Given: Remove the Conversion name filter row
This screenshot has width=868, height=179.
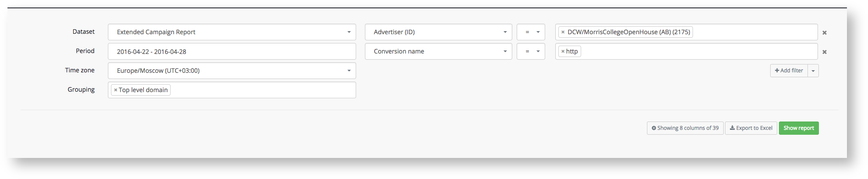Looking at the screenshot, I should click(824, 52).
